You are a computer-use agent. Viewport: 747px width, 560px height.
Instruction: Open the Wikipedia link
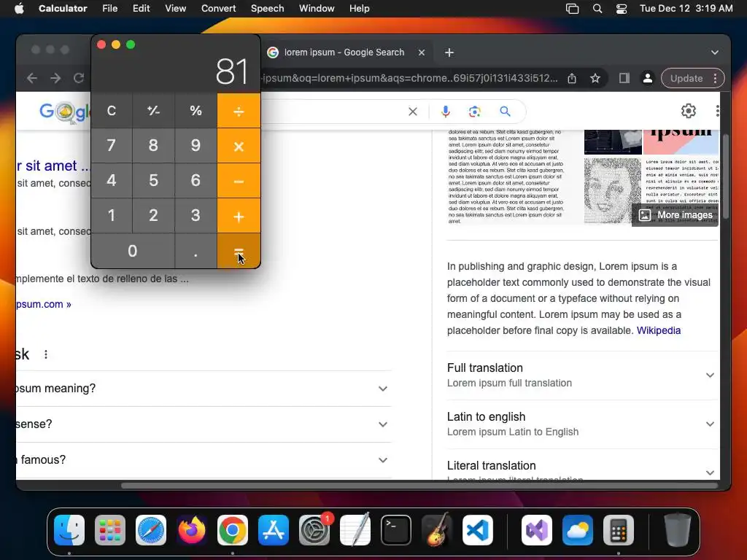[659, 330]
